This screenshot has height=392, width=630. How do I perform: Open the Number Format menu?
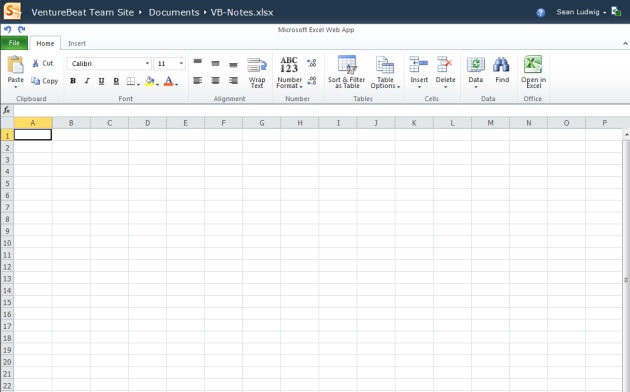pyautogui.click(x=289, y=73)
